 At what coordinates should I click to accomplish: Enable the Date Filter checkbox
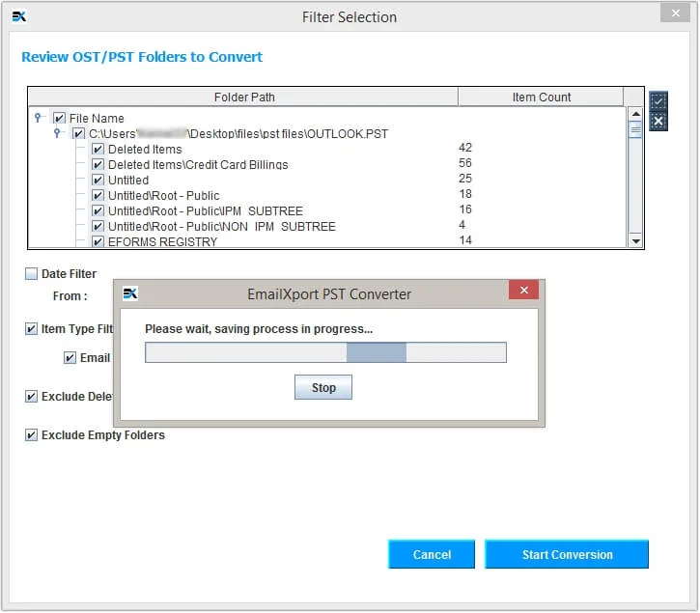point(31,274)
